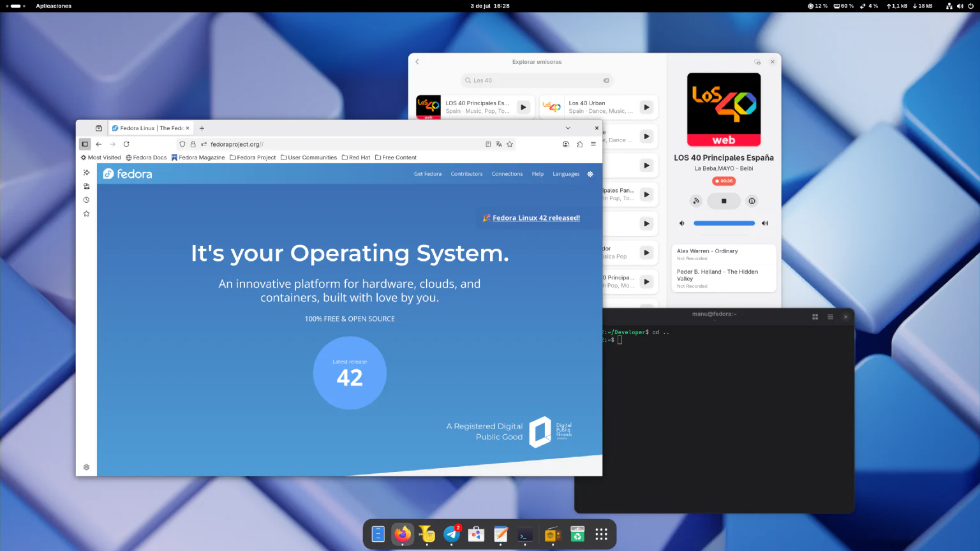The height and width of the screenshot is (551, 980).
Task: Open the tuba music app dock icon
Action: point(427,534)
